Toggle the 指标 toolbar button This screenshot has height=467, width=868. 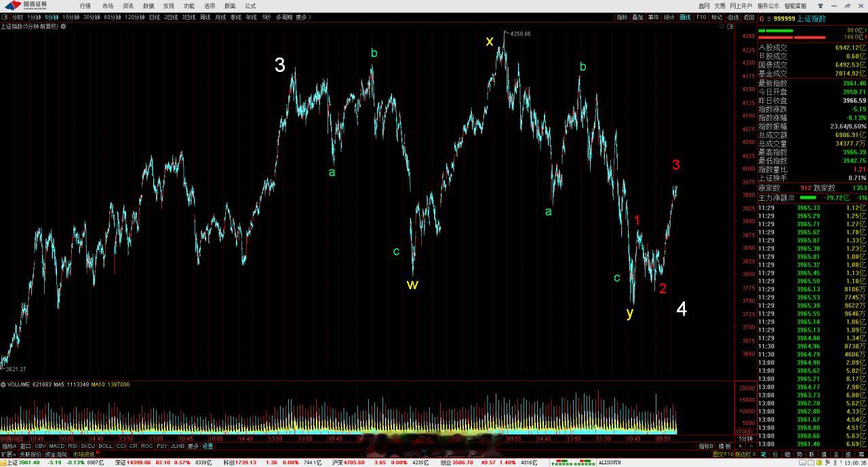pos(622,17)
